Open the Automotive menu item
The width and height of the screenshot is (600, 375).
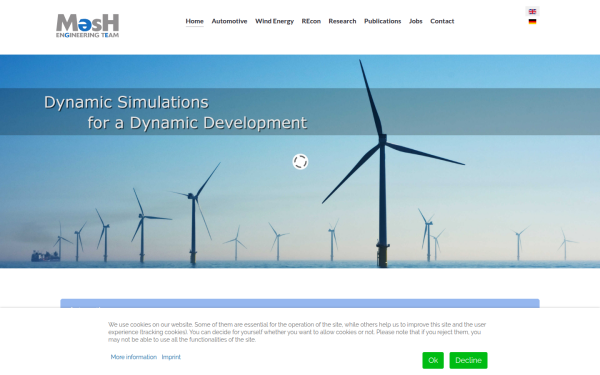click(x=229, y=21)
